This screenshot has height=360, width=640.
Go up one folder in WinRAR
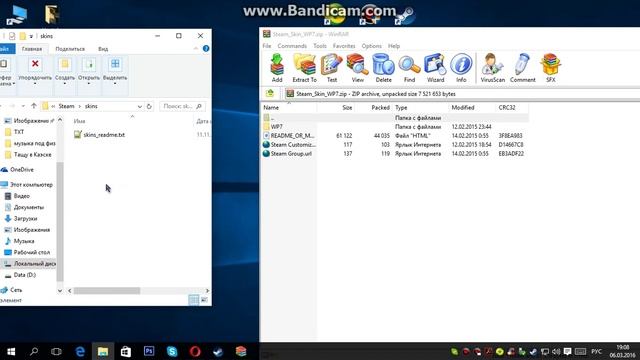click(270, 93)
